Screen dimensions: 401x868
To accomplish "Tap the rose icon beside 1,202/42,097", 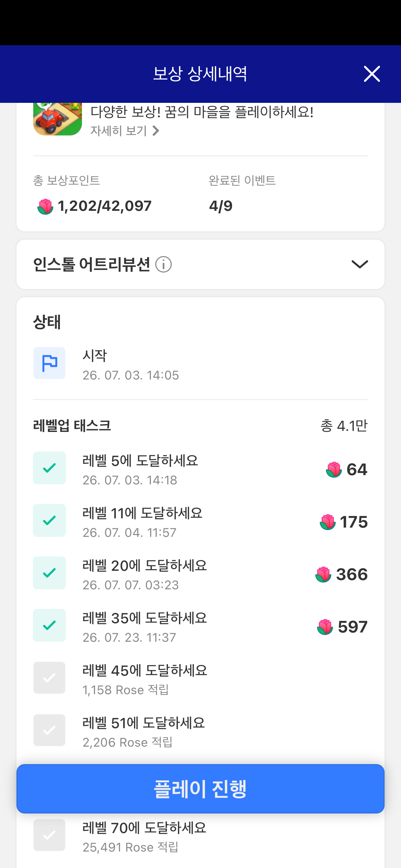I will pos(45,206).
